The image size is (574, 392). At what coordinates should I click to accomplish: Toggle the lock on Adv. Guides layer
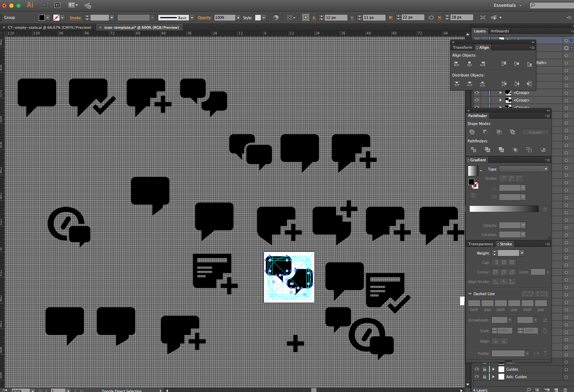484,377
